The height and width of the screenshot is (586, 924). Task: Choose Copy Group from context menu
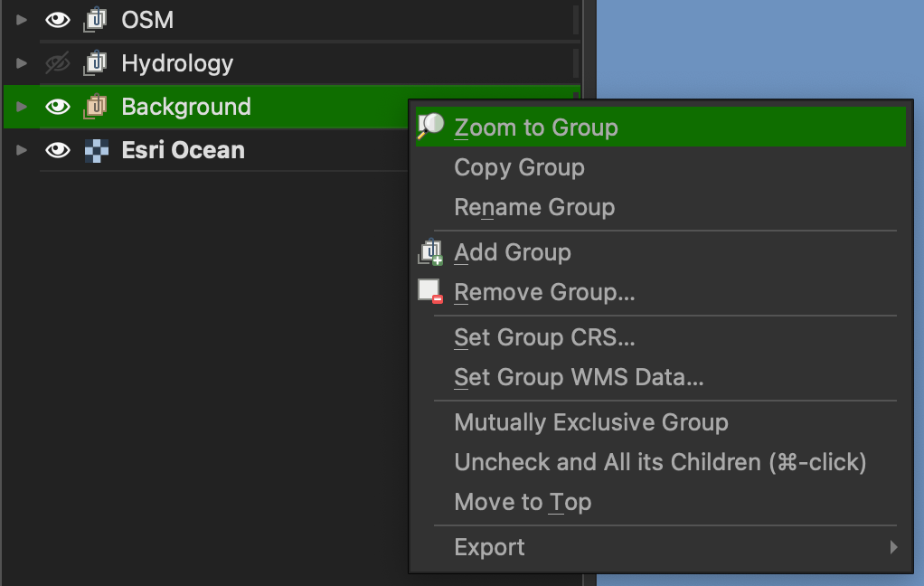click(519, 167)
